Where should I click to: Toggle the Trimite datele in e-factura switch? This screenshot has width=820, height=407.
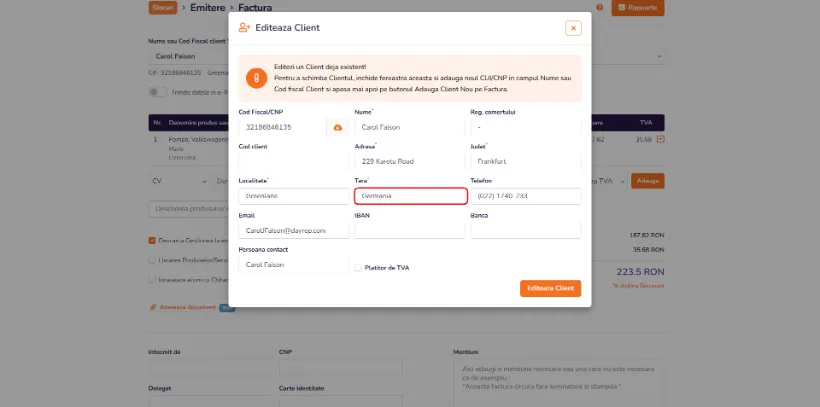158,92
